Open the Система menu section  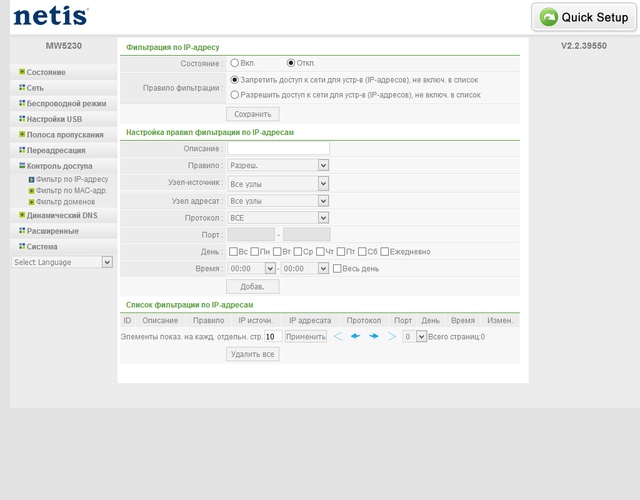(x=42, y=247)
